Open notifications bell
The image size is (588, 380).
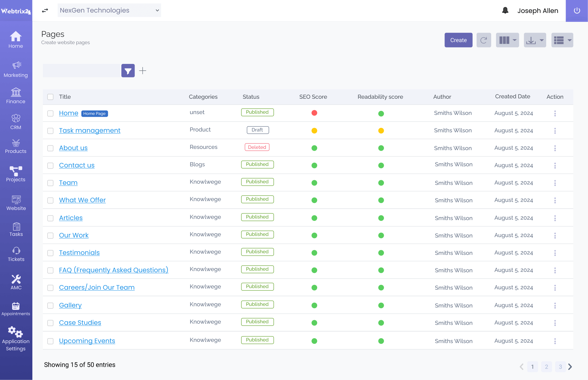505,11
